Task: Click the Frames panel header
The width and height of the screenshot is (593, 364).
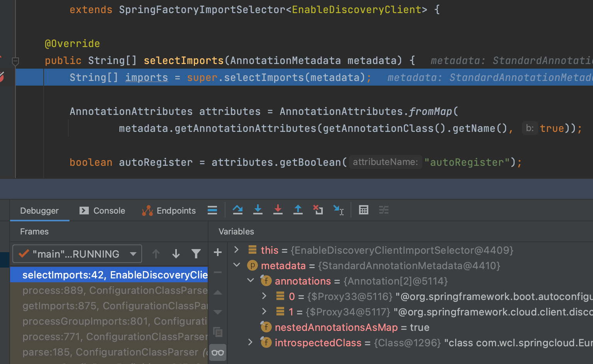Action: tap(34, 231)
